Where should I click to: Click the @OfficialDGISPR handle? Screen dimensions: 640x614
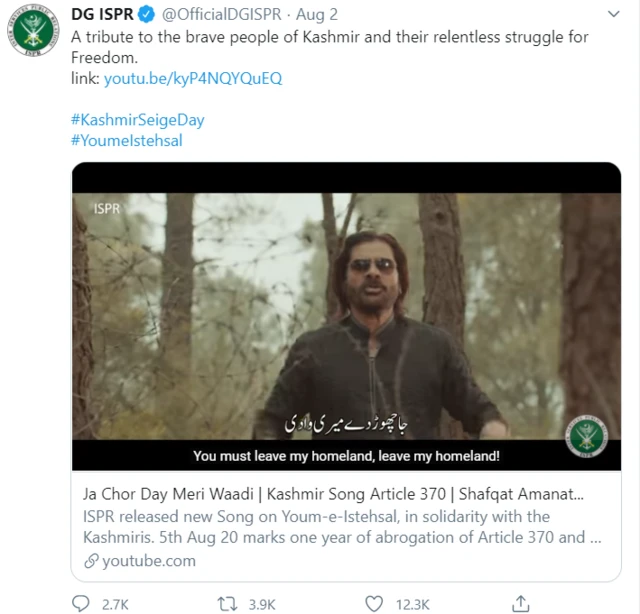(x=222, y=14)
